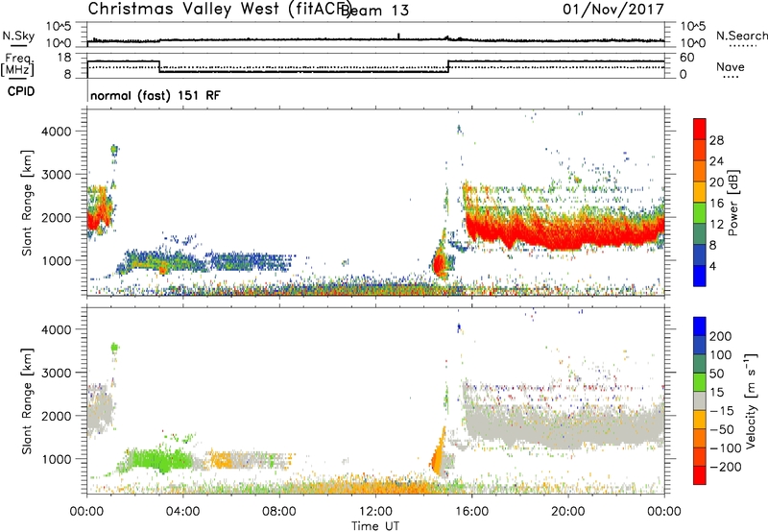Click blue top segment of velocity colorbar
Image resolution: width=768 pixels, height=532 pixels.
tap(700, 326)
